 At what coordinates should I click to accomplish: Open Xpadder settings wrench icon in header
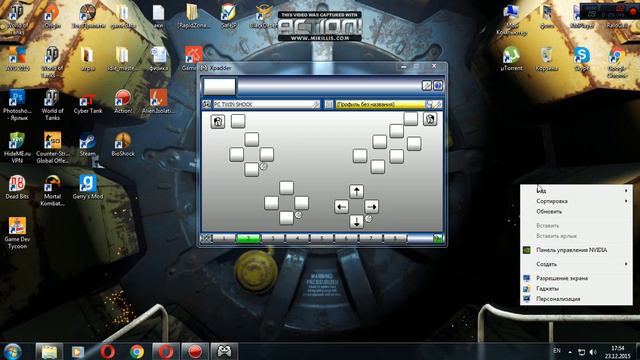point(427,85)
